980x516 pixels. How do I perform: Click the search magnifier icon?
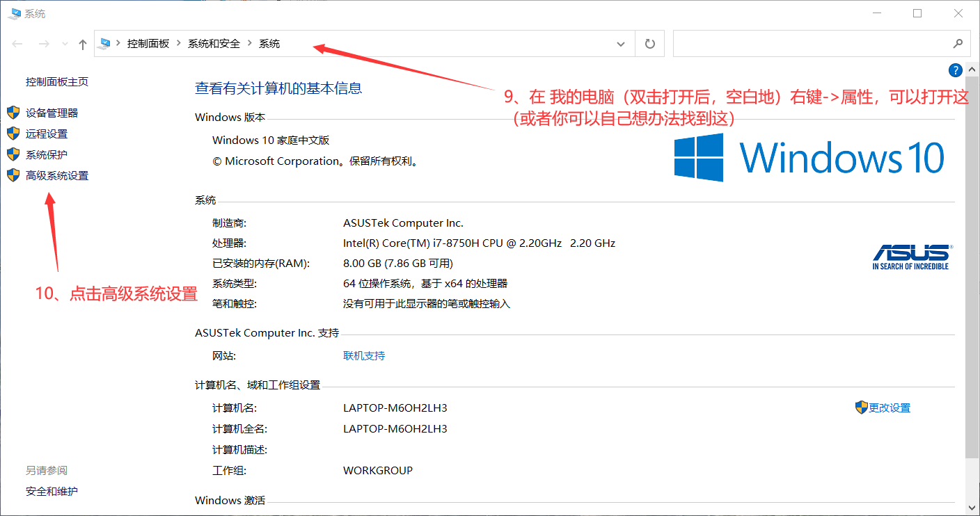click(958, 43)
